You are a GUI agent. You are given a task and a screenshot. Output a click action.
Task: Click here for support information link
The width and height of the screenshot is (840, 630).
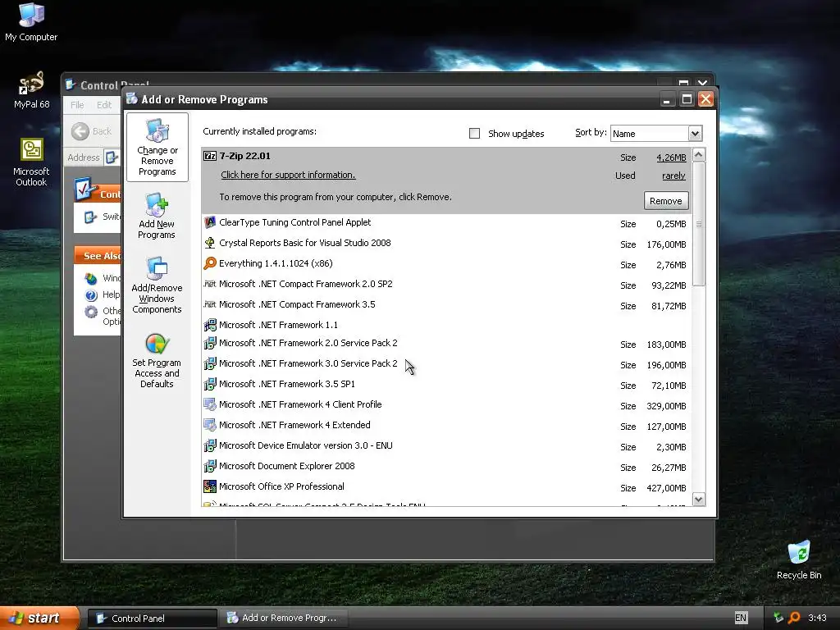click(x=288, y=175)
